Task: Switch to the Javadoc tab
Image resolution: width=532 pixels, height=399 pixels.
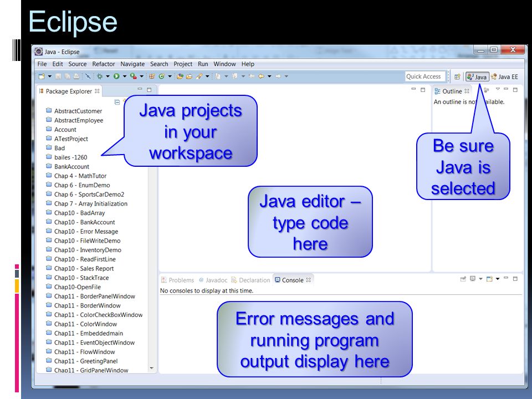Action: point(213,280)
